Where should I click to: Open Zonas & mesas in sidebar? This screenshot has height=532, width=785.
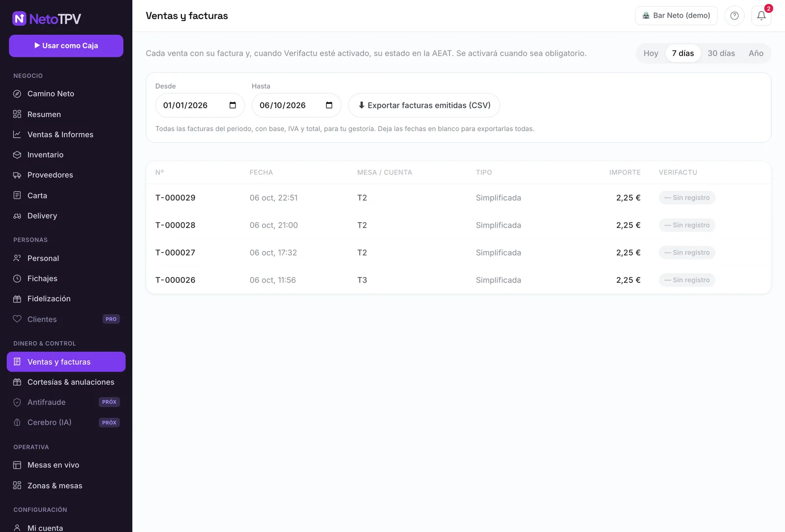click(x=66, y=485)
